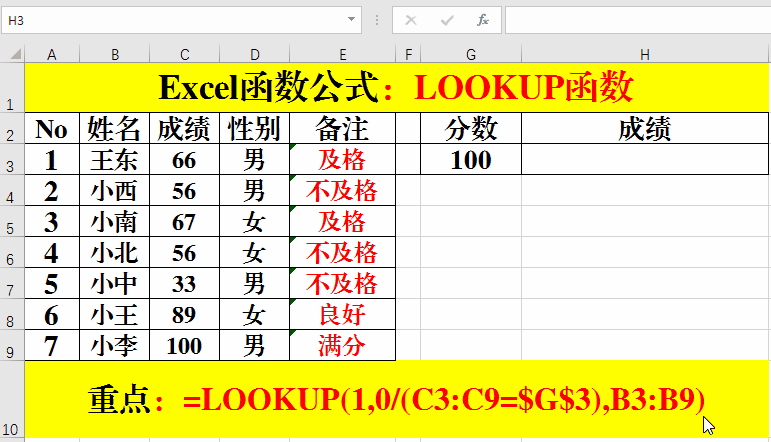Select score cell '67' for 小南

184,221
